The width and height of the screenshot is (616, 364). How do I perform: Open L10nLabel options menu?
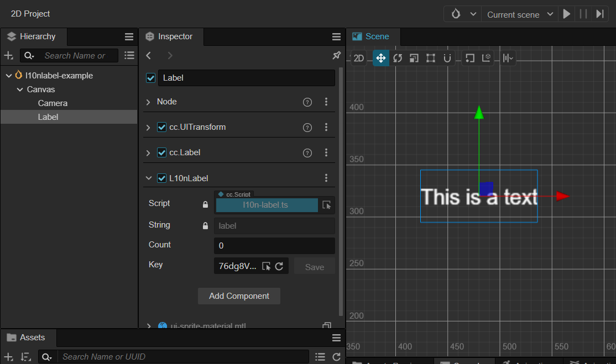point(326,178)
